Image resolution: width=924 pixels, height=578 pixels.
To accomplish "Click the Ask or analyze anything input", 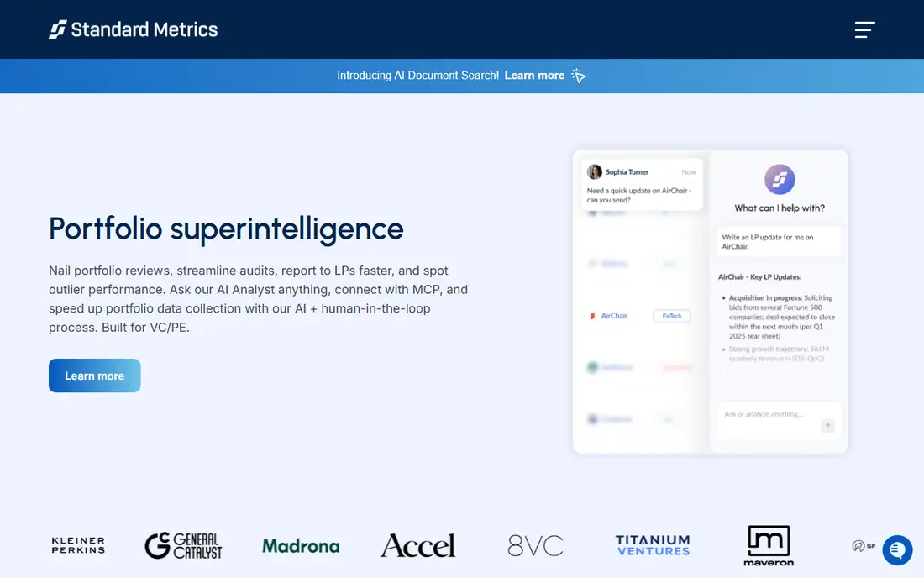I will (x=779, y=420).
